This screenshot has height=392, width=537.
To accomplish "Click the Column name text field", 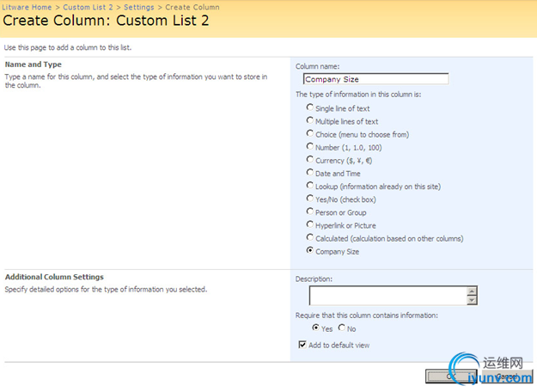I will pos(375,79).
